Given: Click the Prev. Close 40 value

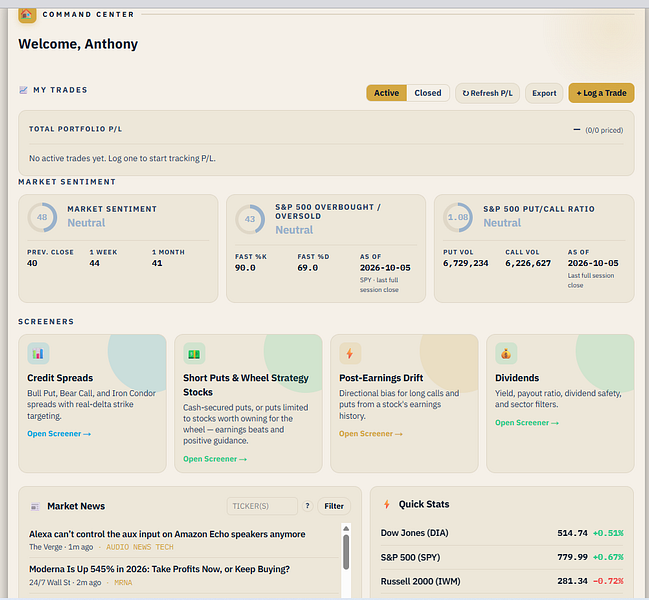Looking at the screenshot, I should (x=32, y=263).
